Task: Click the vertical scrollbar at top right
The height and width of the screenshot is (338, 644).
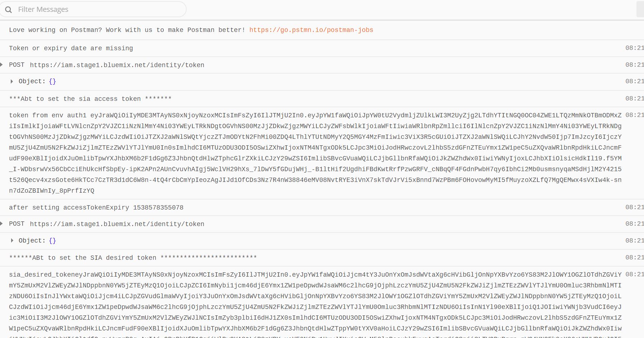Action: pos(641,9)
